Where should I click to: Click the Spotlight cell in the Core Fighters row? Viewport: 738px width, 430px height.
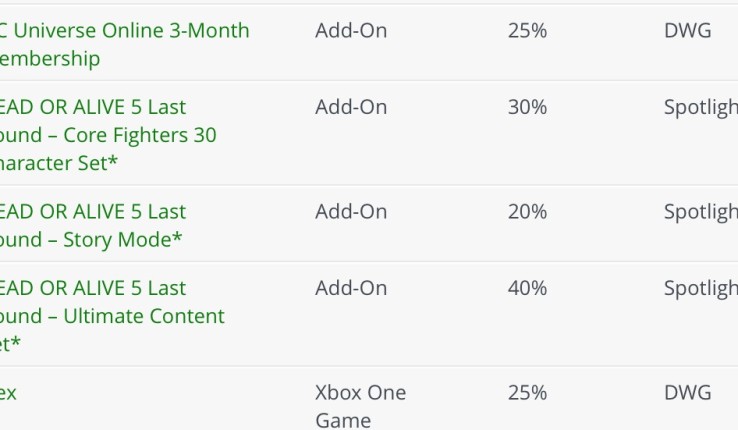click(x=700, y=107)
